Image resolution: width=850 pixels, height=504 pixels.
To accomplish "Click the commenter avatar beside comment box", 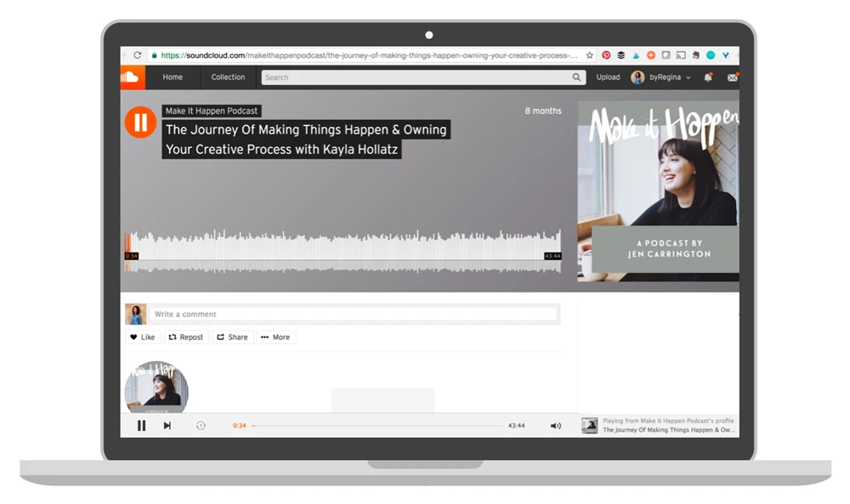I will 135,314.
